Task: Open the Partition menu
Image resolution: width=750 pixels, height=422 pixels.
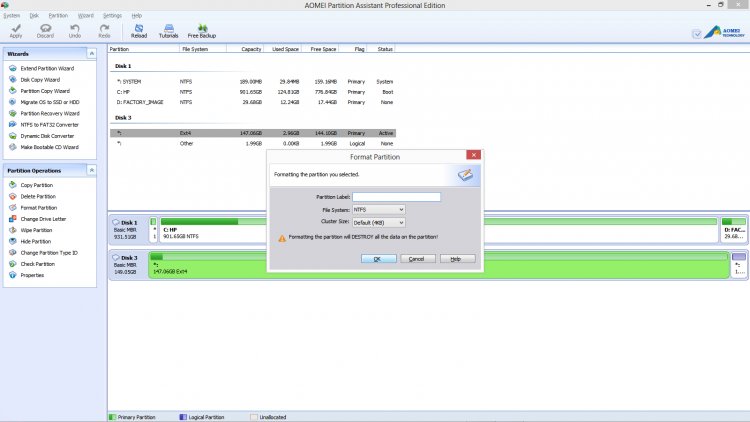Action: coord(58,16)
